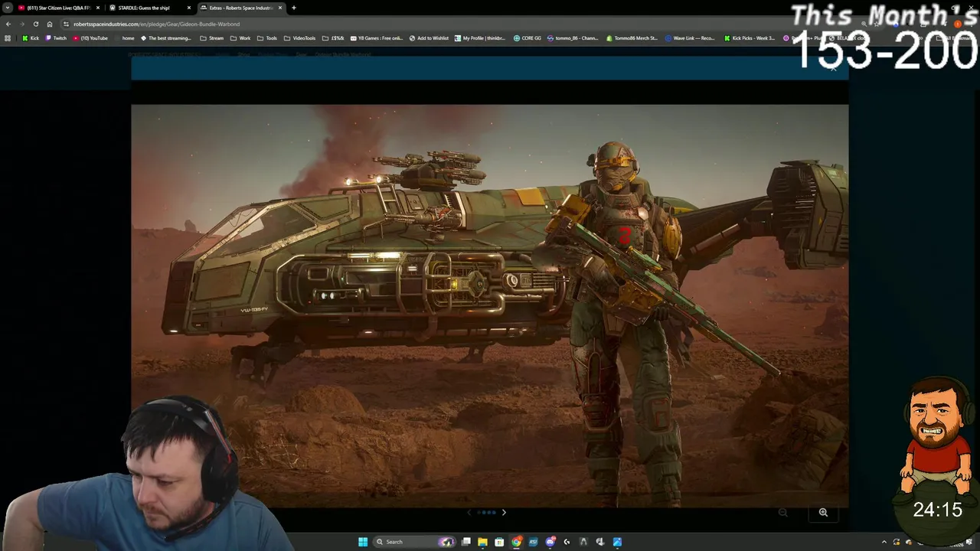This screenshot has width=980, height=551.
Task: Close the image lightbox overlay
Action: point(834,67)
